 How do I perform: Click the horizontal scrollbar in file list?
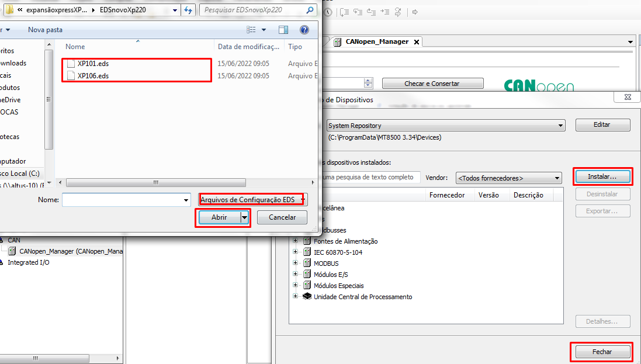(x=156, y=182)
